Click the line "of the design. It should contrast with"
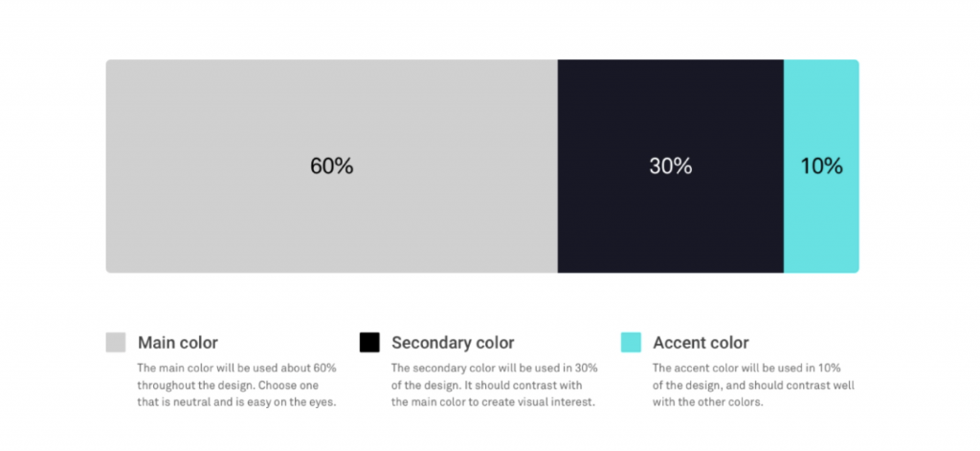Screen dimensions: 980x451 tap(487, 385)
